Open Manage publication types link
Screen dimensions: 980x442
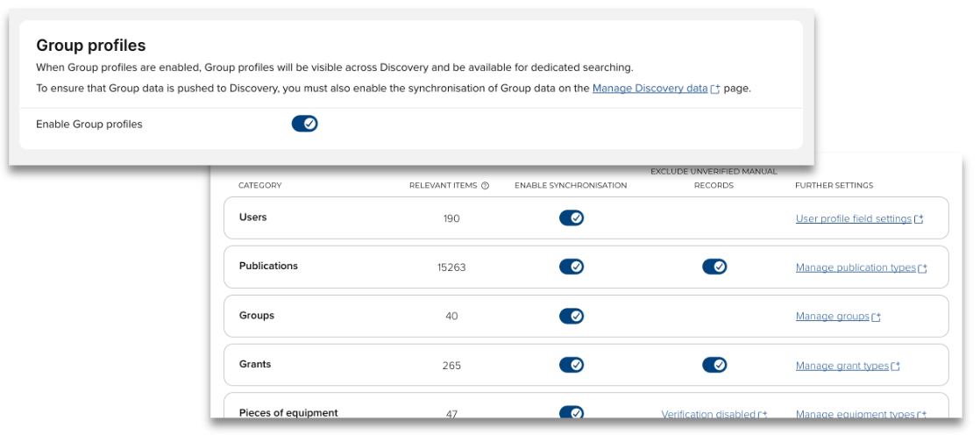[x=856, y=268]
